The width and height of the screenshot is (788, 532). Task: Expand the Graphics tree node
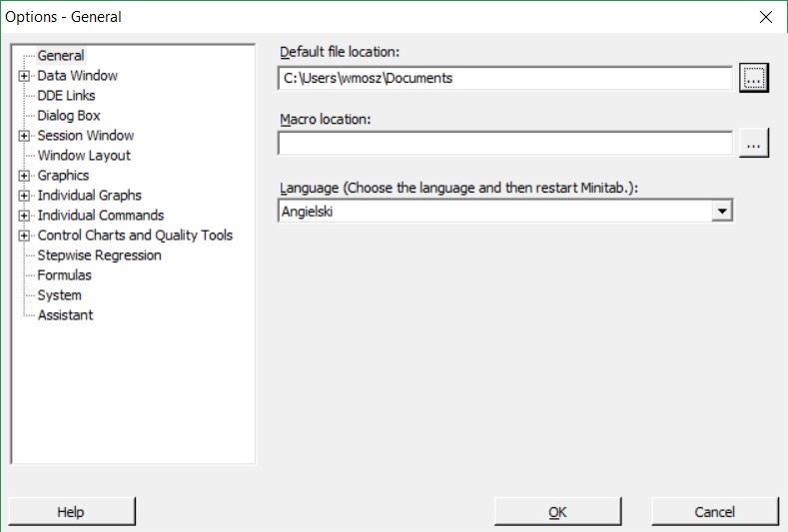click(x=24, y=176)
